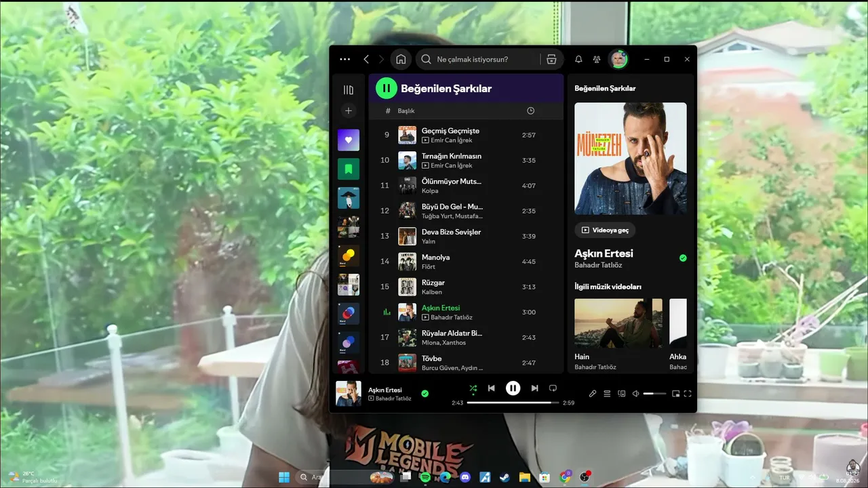Open the Liked Songs heart tile in the sidebar

[349, 140]
